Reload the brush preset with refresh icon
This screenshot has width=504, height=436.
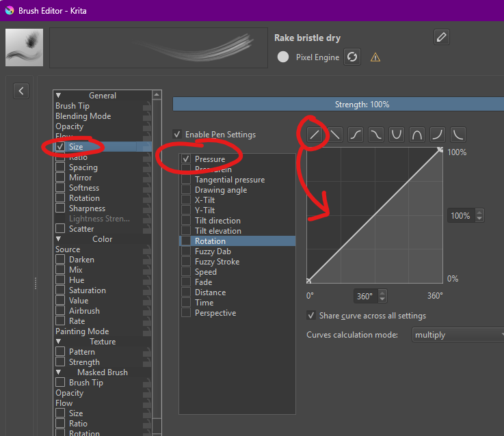point(352,57)
